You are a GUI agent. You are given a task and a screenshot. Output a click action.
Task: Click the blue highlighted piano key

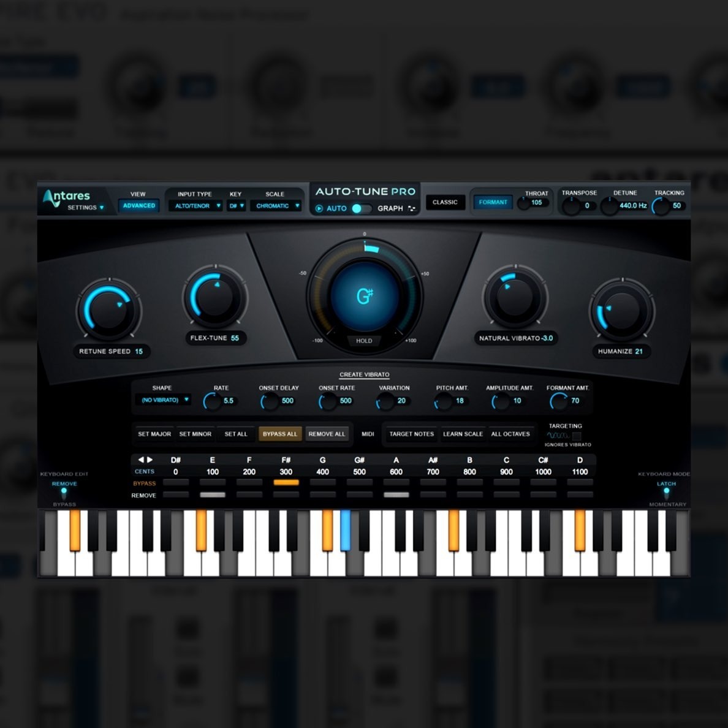[x=346, y=530]
